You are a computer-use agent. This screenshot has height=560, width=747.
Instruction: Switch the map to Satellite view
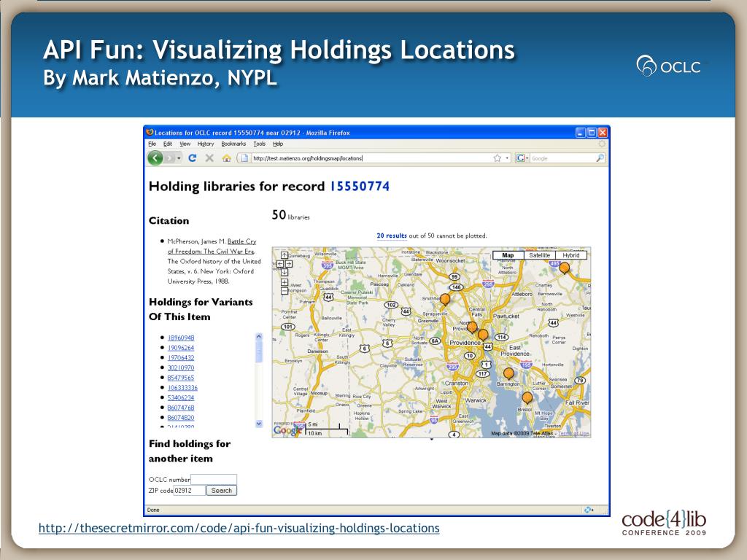pyautogui.click(x=539, y=255)
